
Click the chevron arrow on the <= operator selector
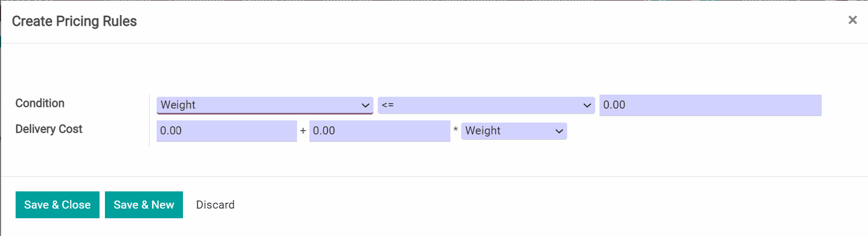(x=587, y=105)
